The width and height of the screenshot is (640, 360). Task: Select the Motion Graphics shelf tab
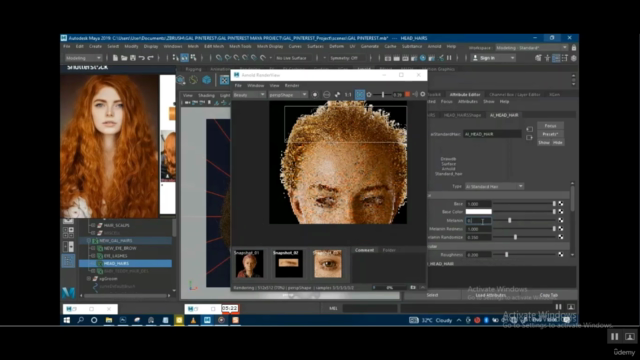(x=438, y=69)
